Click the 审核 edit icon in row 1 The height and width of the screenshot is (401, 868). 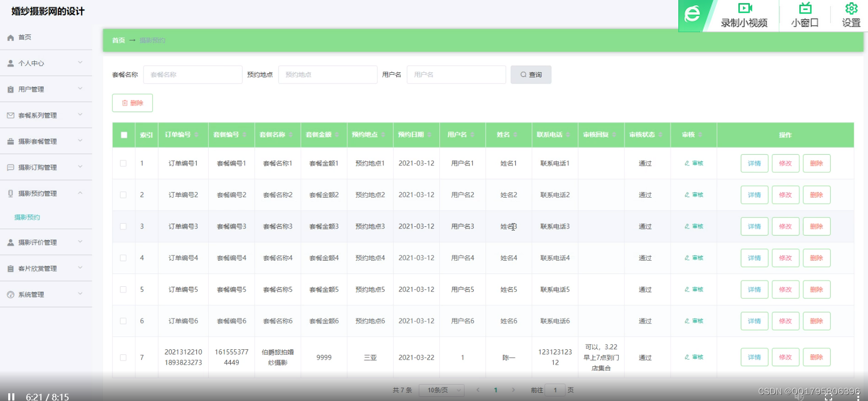(x=687, y=163)
